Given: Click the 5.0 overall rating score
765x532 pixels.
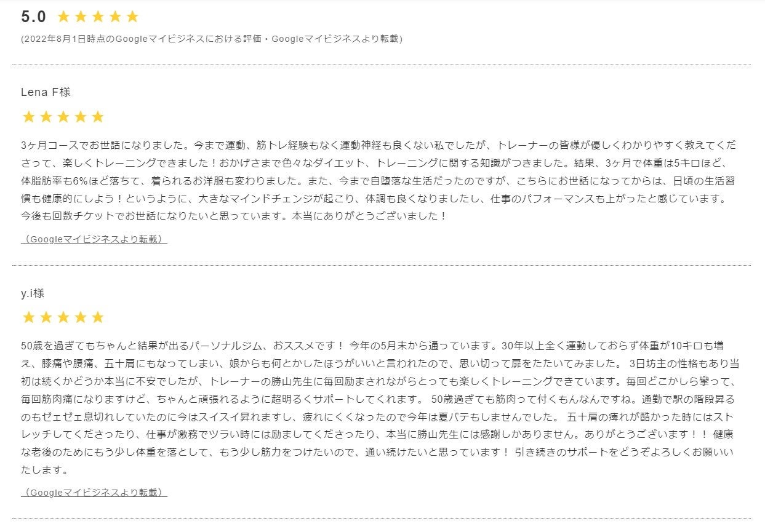Looking at the screenshot, I should pyautogui.click(x=33, y=17).
